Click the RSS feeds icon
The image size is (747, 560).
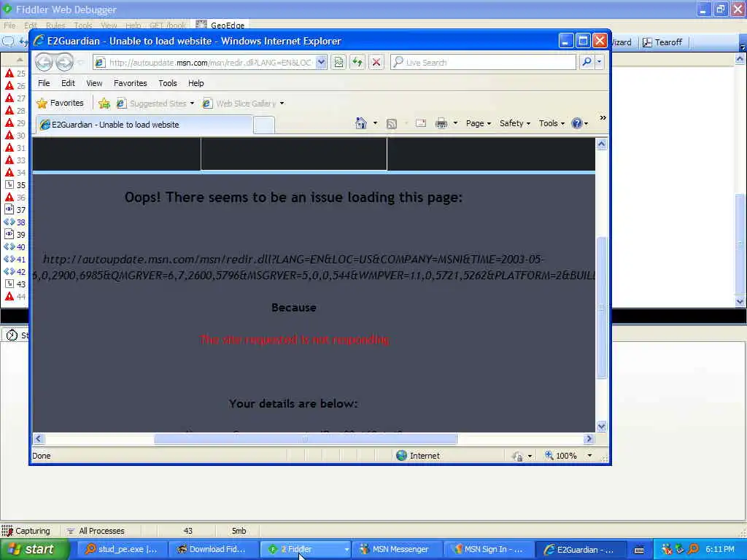[x=392, y=124]
